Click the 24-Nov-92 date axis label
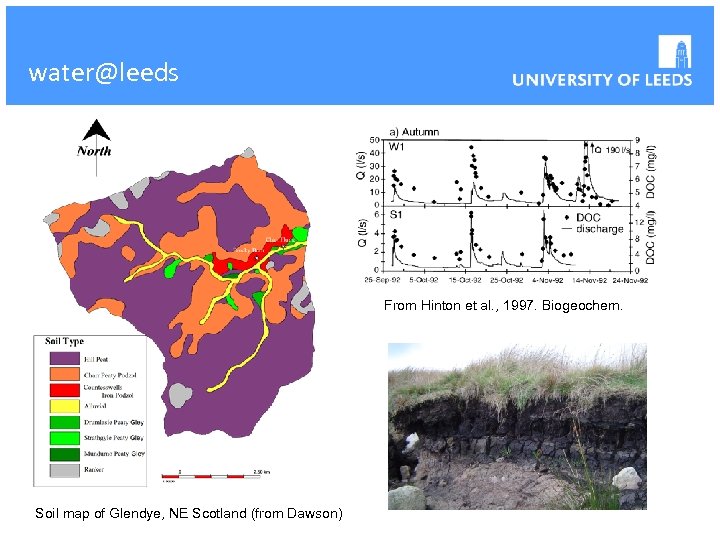Image resolution: width=720 pixels, height=540 pixels. point(631,280)
